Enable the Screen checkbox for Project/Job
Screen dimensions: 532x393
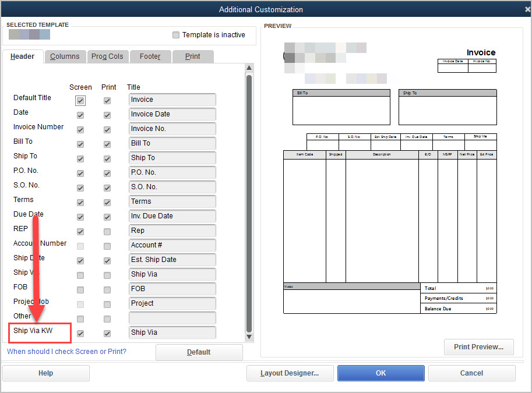[80, 304]
